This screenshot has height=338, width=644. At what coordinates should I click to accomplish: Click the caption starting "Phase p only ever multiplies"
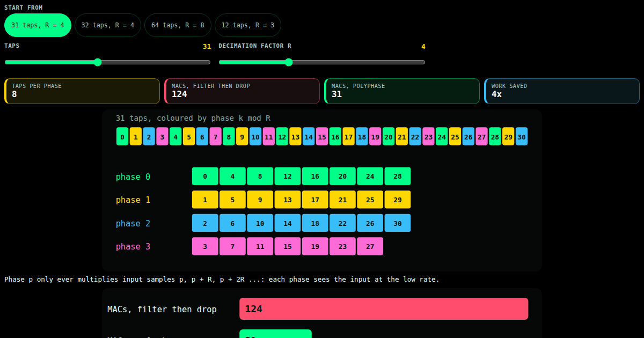222,280
